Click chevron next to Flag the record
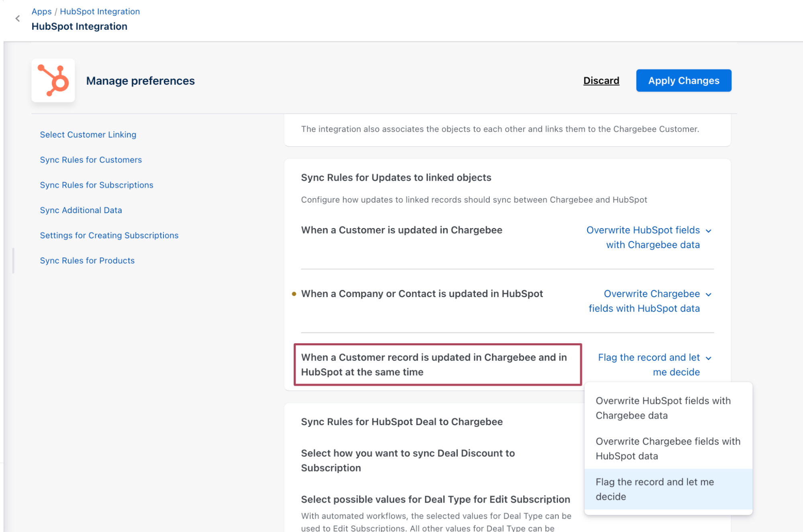The width and height of the screenshot is (803, 532). point(709,358)
